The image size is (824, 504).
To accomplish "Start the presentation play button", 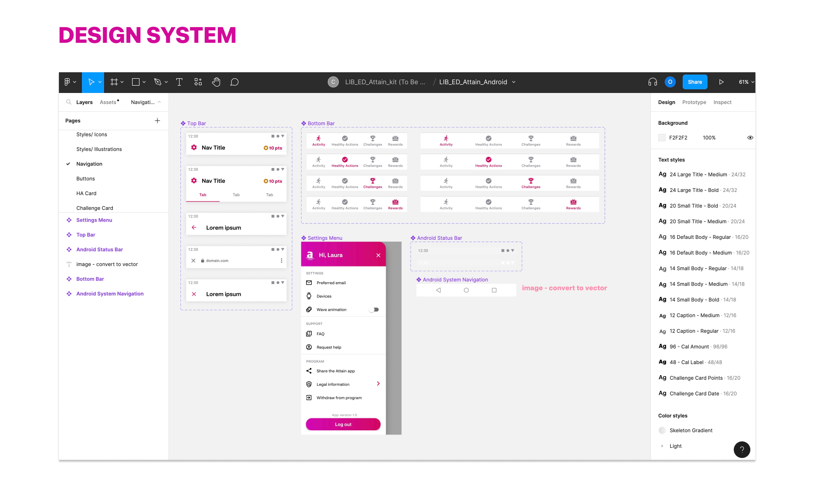I will click(x=721, y=82).
